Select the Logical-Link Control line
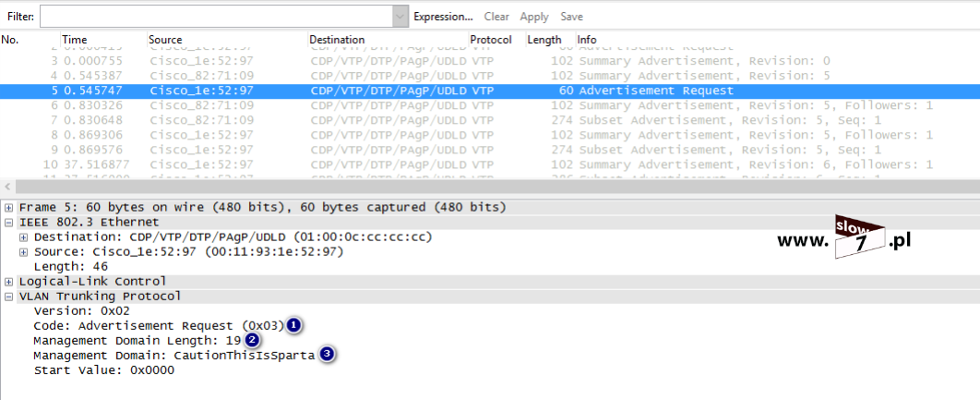Viewport: 980px width, 400px height. pyautogui.click(x=93, y=282)
